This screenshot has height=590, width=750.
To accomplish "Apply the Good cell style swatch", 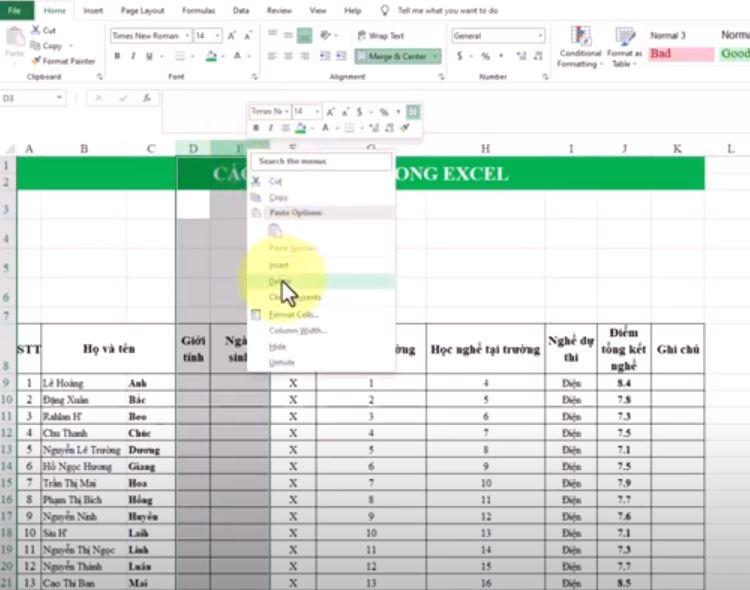I will tap(735, 54).
